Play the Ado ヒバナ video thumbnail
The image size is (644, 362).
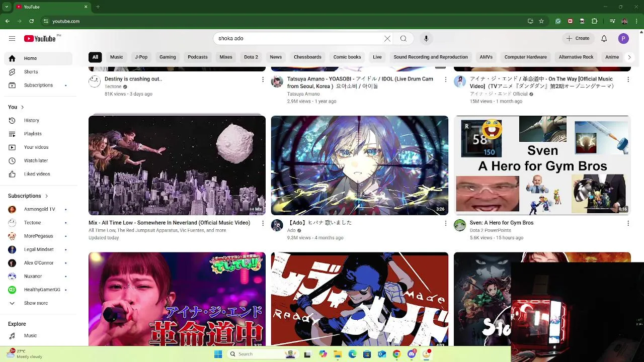coord(360,165)
